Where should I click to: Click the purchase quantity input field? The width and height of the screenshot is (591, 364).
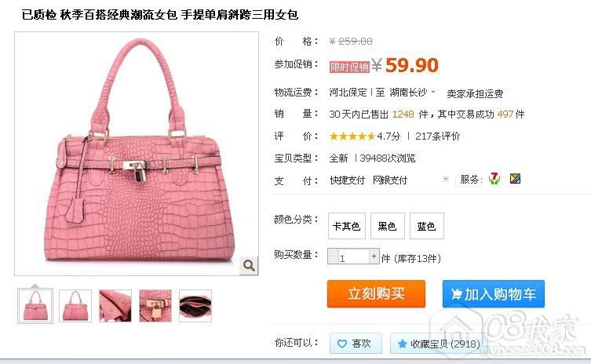353,257
